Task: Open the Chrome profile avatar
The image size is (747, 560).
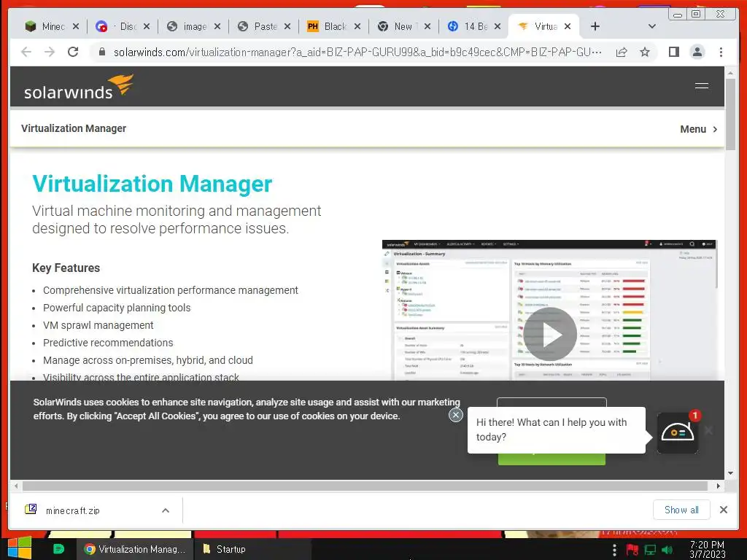Action: (697, 52)
